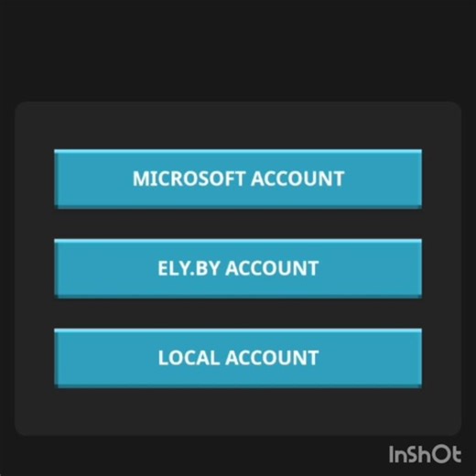476x476 pixels.
Task: Create an offline local account
Action: pyautogui.click(x=238, y=358)
